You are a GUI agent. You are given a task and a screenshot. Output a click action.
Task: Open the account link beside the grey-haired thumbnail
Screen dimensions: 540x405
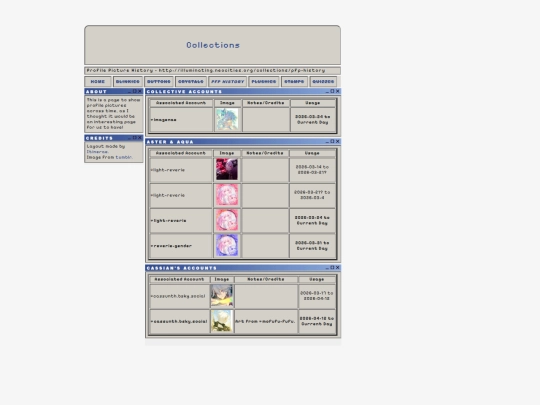(178, 296)
